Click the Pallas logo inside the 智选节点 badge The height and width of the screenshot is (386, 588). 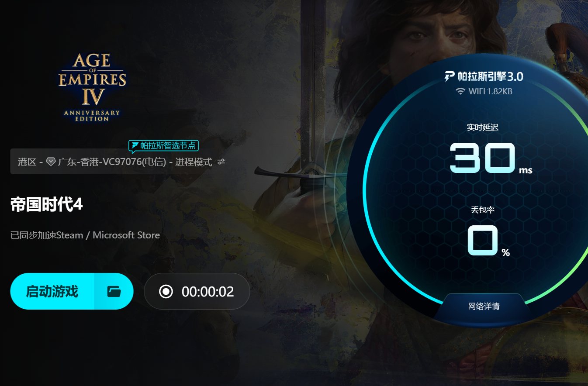pos(135,145)
